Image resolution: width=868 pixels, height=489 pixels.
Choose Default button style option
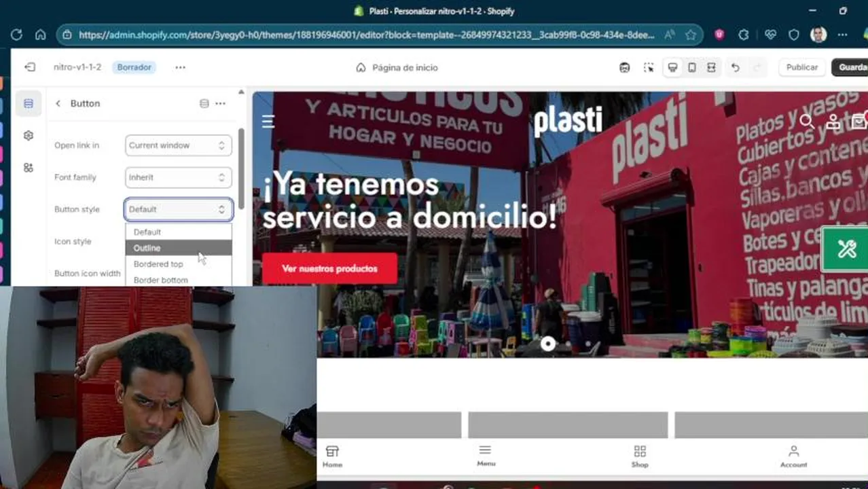pyautogui.click(x=178, y=232)
